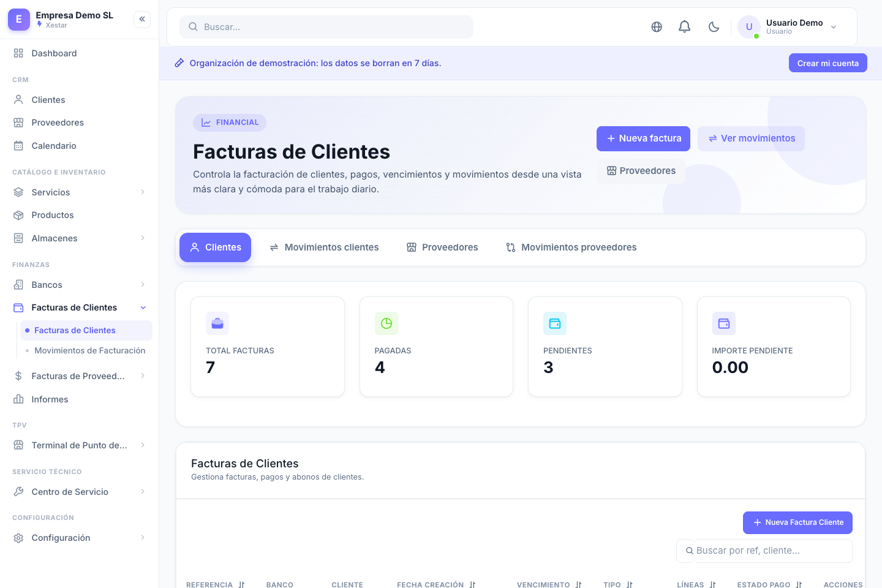Click the Crear mi cuenta button
The image size is (882, 588).
[x=827, y=63]
